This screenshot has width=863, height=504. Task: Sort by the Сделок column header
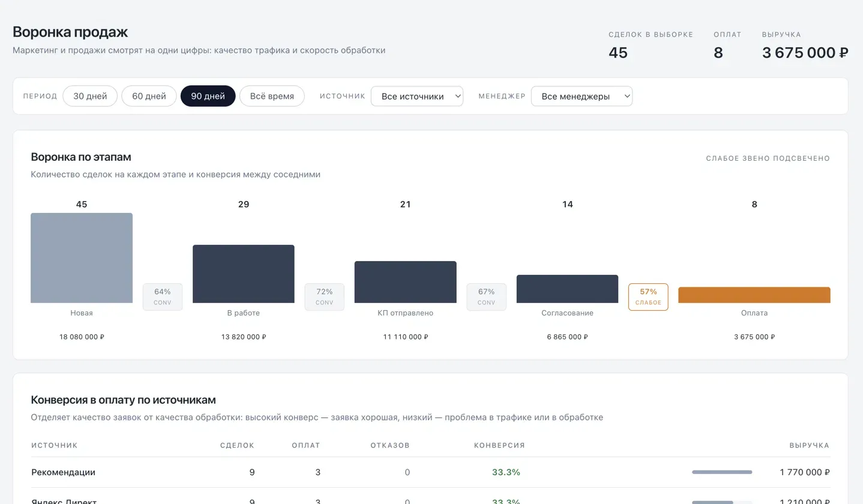(237, 446)
